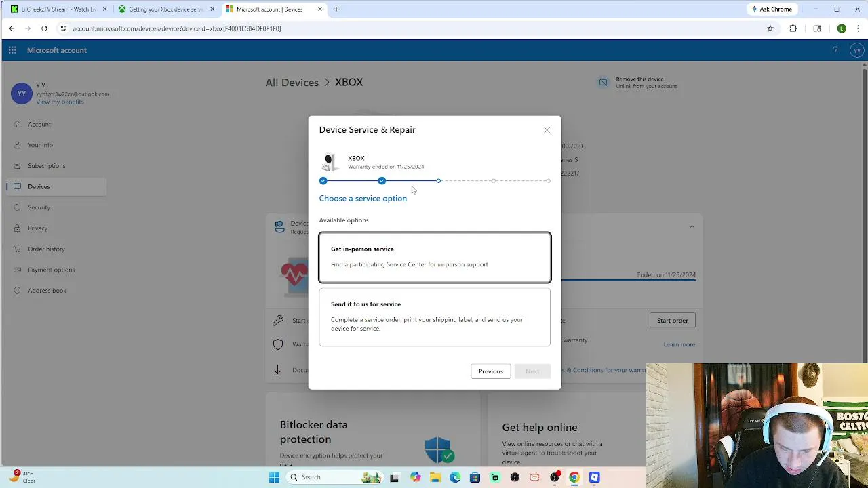
Task: Click the Payment options card icon in sidebar
Action: 17,270
